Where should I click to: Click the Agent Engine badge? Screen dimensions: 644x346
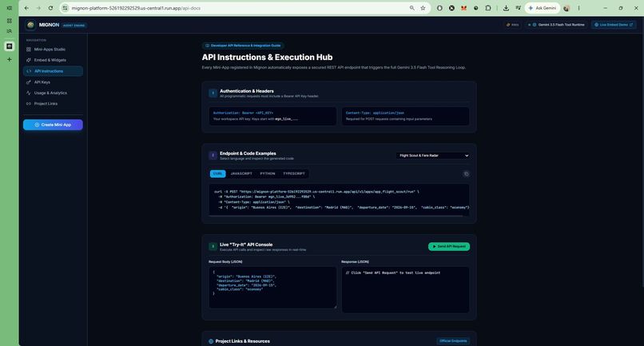pos(74,25)
